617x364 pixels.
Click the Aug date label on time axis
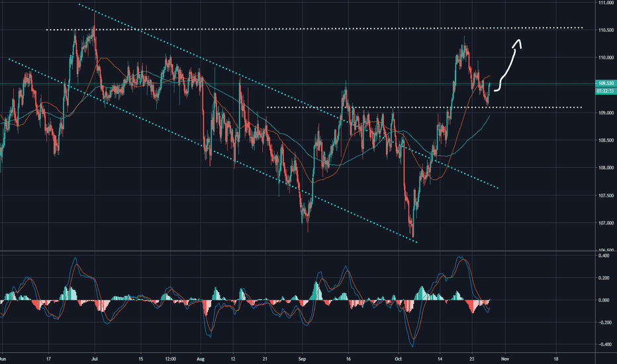click(x=201, y=359)
